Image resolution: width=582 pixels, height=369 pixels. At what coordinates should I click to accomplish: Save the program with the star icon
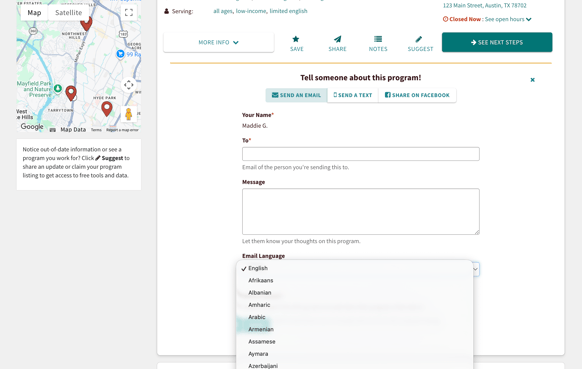[x=296, y=39]
